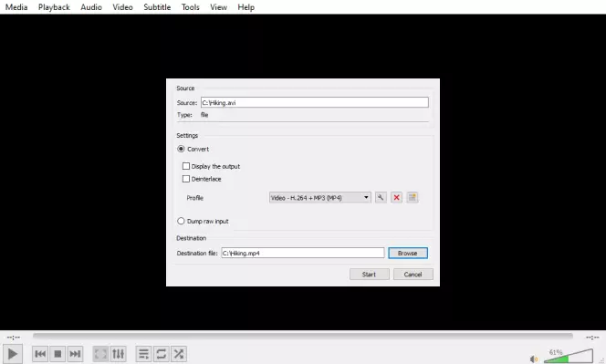Mute audio via speaker icon
The width and height of the screenshot is (606, 364).
[534, 359]
